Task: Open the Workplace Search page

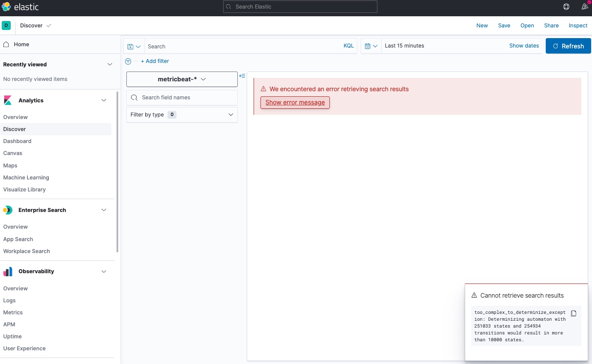Action: 27,251
